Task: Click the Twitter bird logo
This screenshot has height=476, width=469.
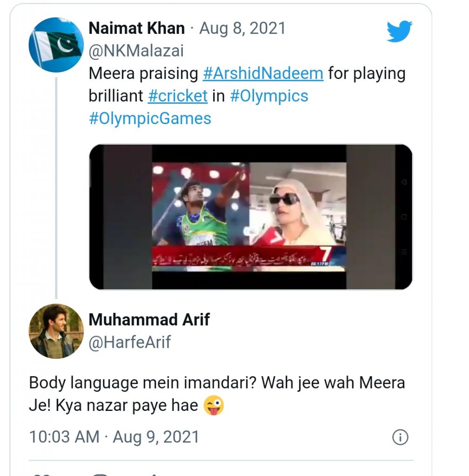Action: click(399, 31)
